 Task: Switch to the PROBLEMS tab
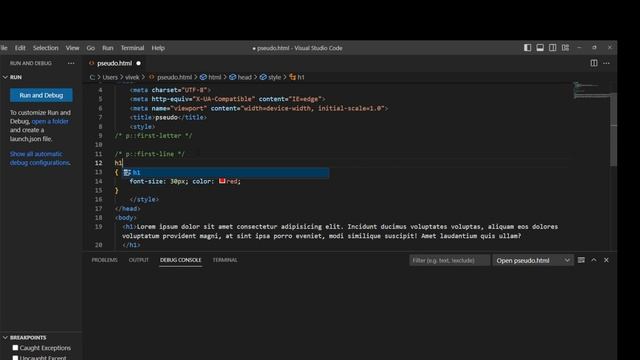click(x=104, y=260)
